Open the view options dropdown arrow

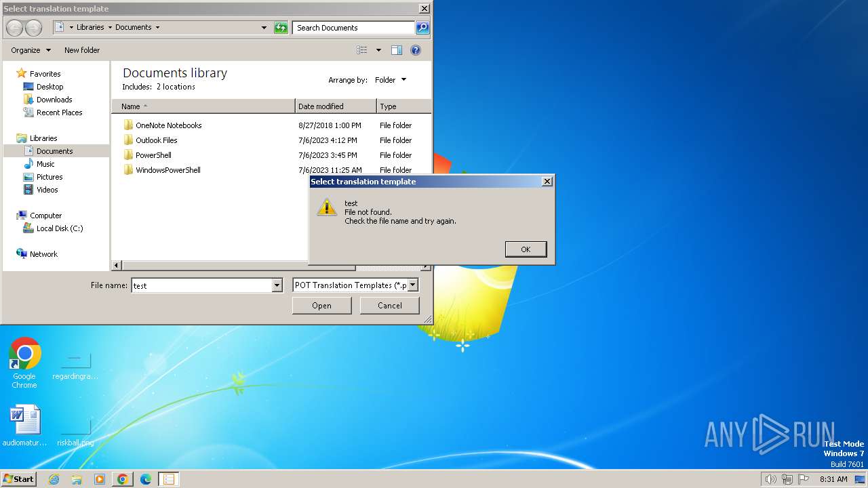click(x=378, y=50)
